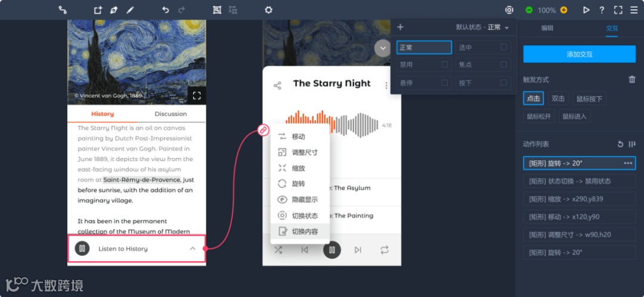
Task: Click the pink link connector icon
Action: (x=264, y=130)
